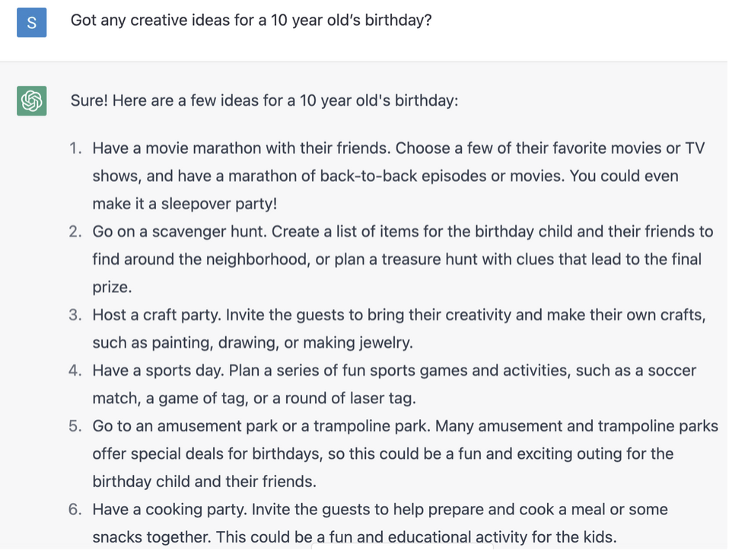Screen dimensions: 732x560
Task: Click the response intro 'Sure! Here are a few ideas'
Action: click(264, 100)
